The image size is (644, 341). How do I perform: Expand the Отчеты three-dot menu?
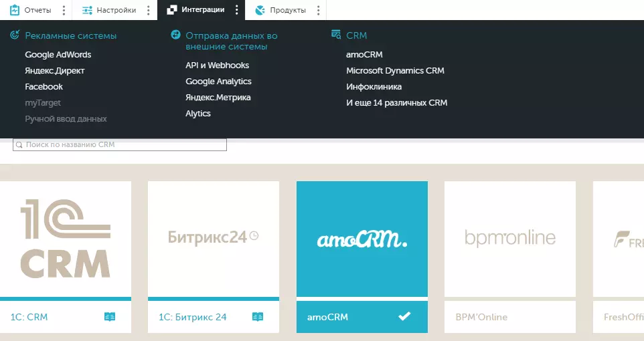tap(64, 10)
